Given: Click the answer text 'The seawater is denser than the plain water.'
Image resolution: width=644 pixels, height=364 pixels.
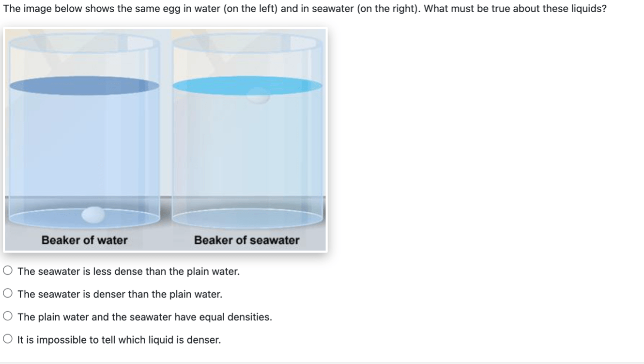Looking at the screenshot, I should (120, 294).
